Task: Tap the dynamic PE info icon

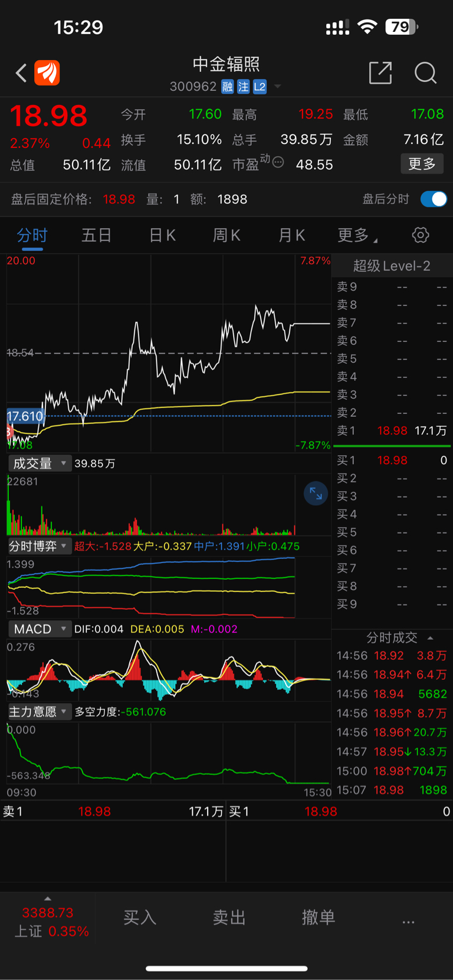Action: click(278, 162)
